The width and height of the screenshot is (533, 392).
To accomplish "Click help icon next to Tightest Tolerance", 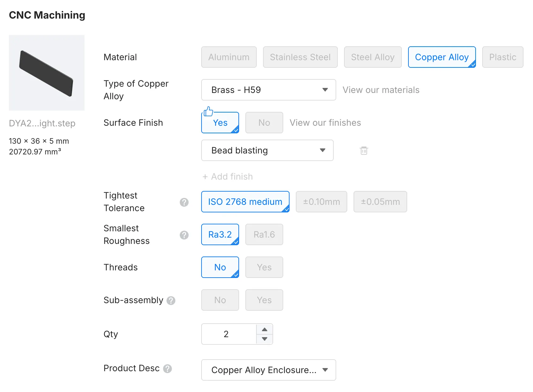I will pyautogui.click(x=184, y=202).
